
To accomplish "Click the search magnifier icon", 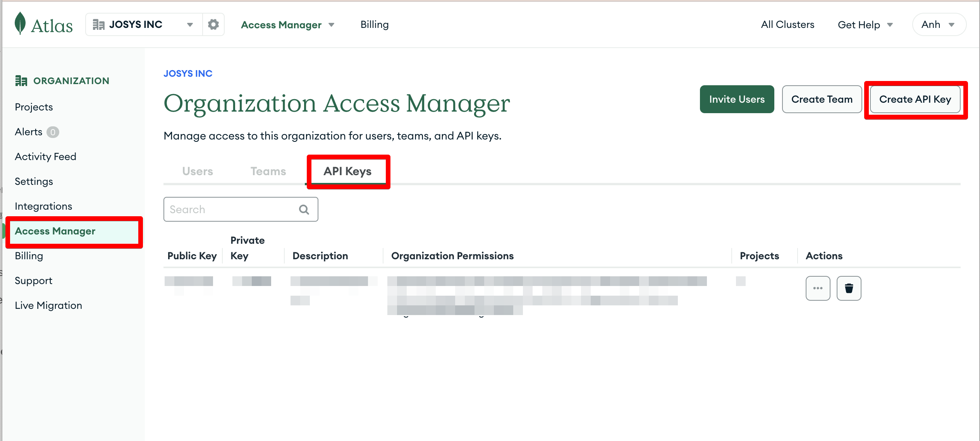I will 304,210.
